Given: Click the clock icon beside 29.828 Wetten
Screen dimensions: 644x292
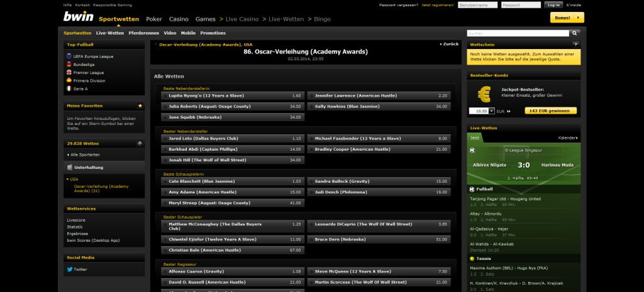Looking at the screenshot, I should pyautogui.click(x=140, y=144).
